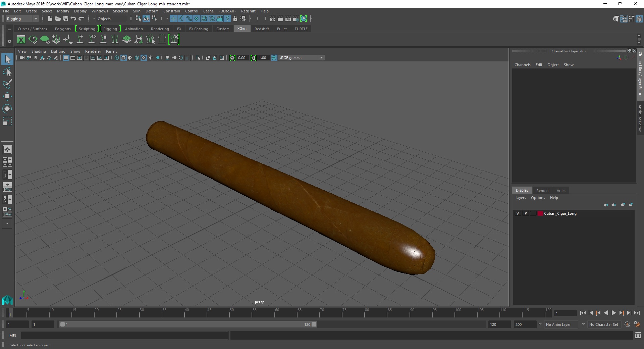Viewport: 644px width, 349px height.
Task: Start IPR render icon
Action: [288, 19]
